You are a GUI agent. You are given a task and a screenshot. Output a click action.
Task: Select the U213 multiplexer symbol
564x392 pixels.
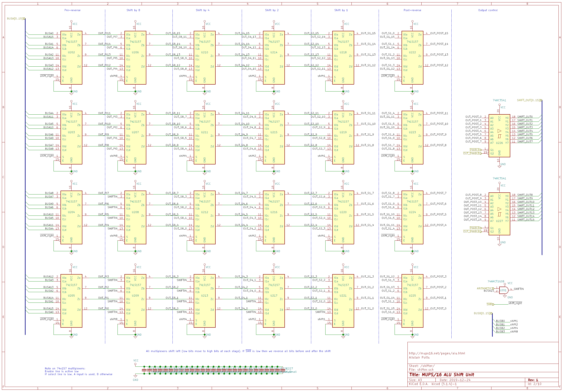tap(205, 301)
